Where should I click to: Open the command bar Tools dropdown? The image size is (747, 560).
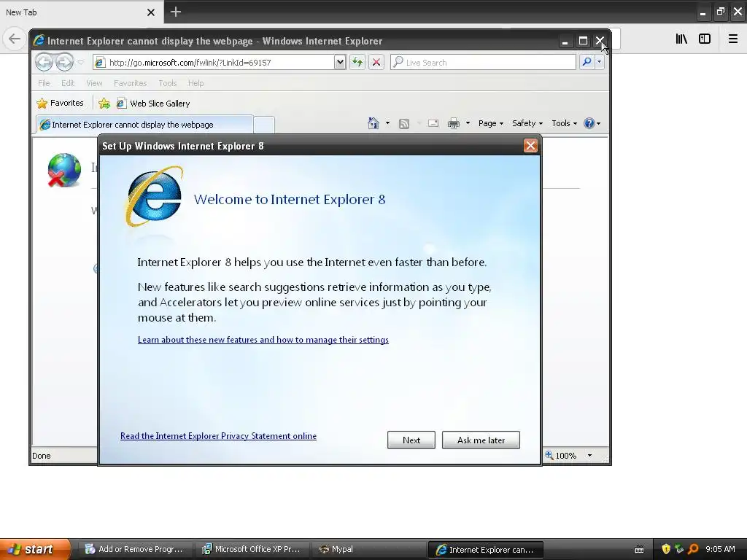point(564,123)
